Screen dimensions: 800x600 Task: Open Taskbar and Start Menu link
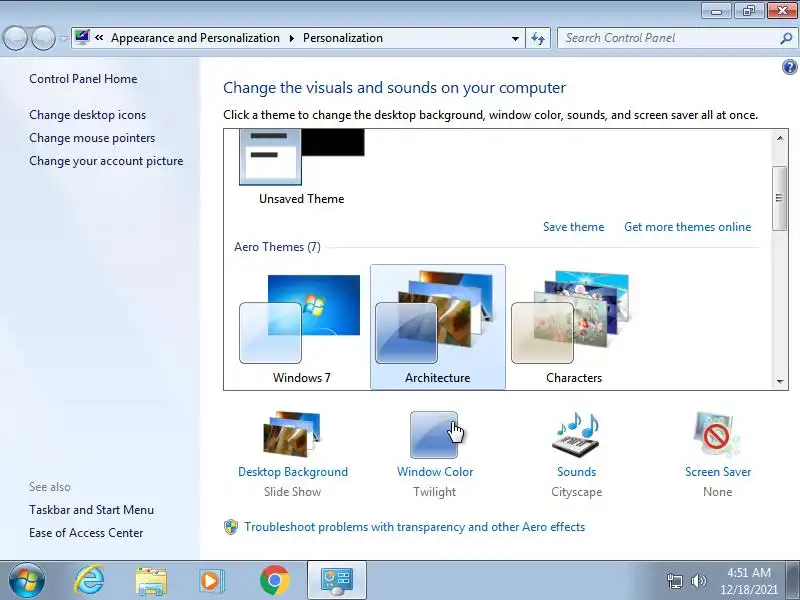click(91, 510)
